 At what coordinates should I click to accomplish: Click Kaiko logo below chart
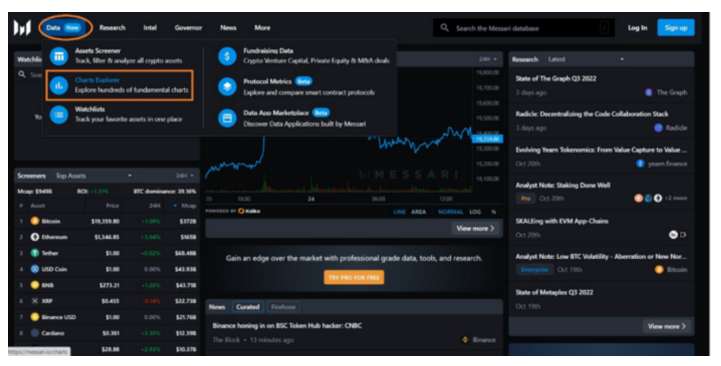249,211
